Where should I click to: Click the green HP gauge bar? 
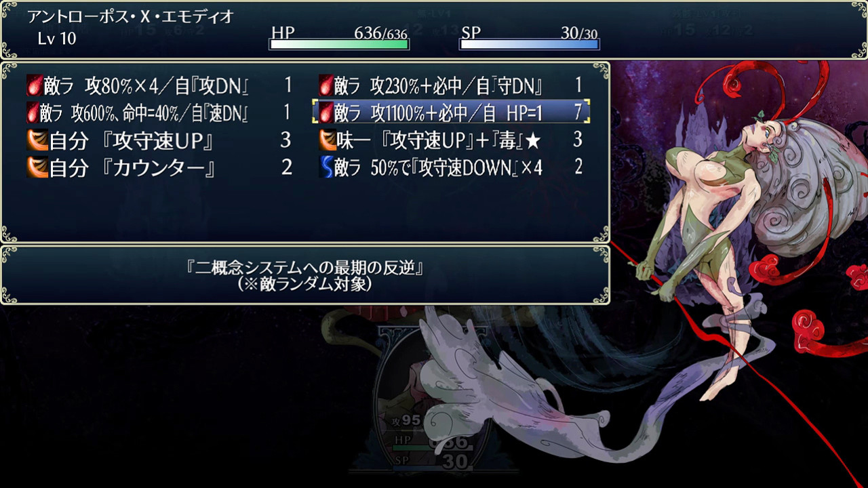tap(339, 44)
